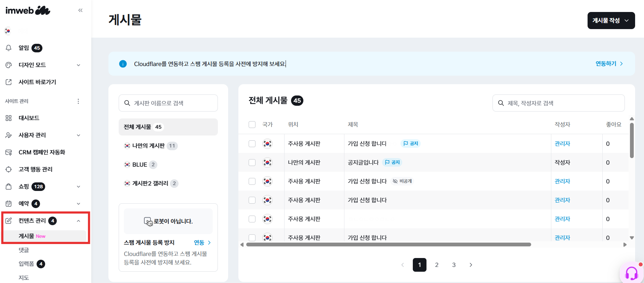The height and width of the screenshot is (283, 644).
Task: Select 전체 게시물 board filter
Action: (x=168, y=127)
